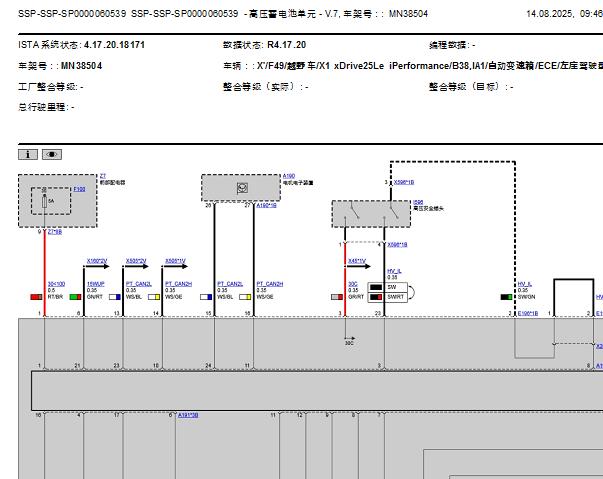Open the E196*1B connector link
The height and width of the screenshot is (479, 603).
[x=528, y=314]
